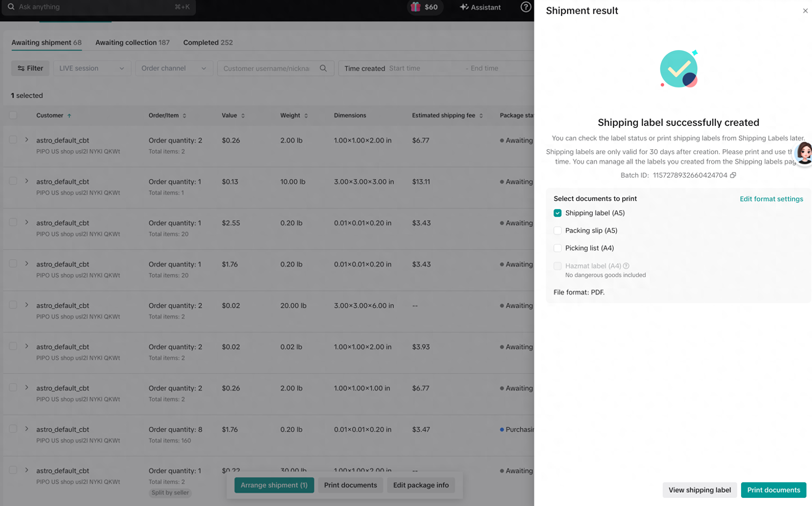812x506 pixels.
Task: Click Print documents in the bottom action bar
Action: tap(350, 485)
